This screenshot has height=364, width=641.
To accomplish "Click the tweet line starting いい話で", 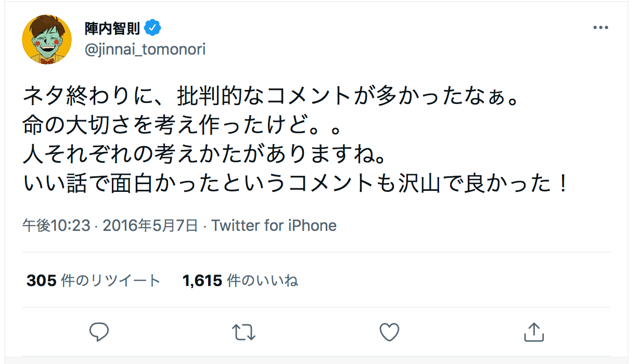I will tap(296, 184).
